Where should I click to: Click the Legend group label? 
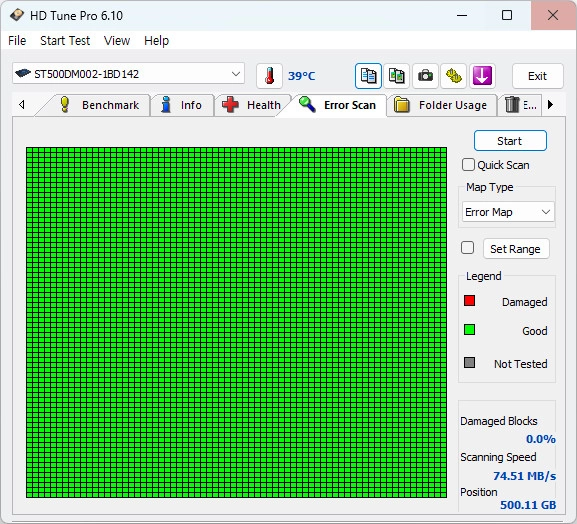[x=484, y=276]
